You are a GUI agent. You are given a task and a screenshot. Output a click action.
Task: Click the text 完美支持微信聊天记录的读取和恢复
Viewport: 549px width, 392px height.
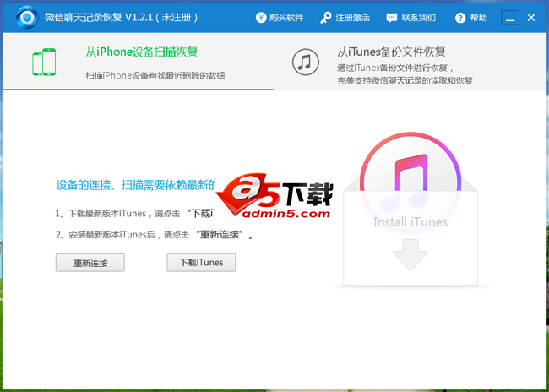pyautogui.click(x=405, y=81)
